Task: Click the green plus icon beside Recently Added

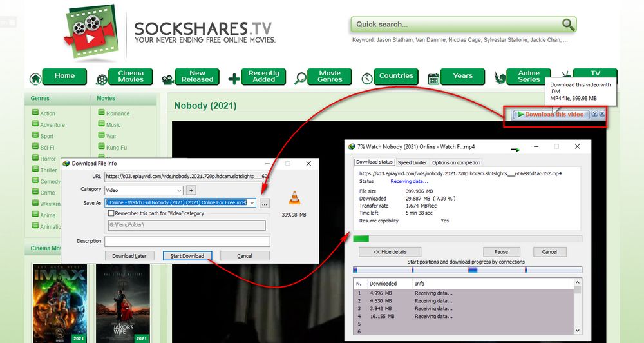Action: pos(234,79)
